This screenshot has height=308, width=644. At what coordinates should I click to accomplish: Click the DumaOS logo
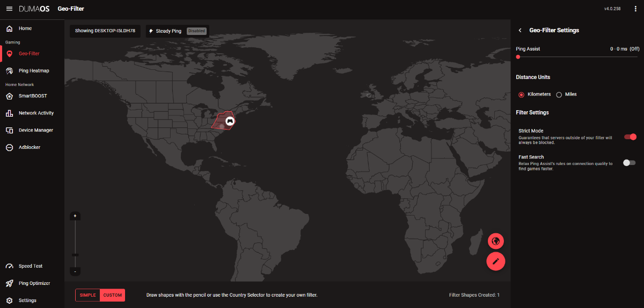click(x=35, y=9)
